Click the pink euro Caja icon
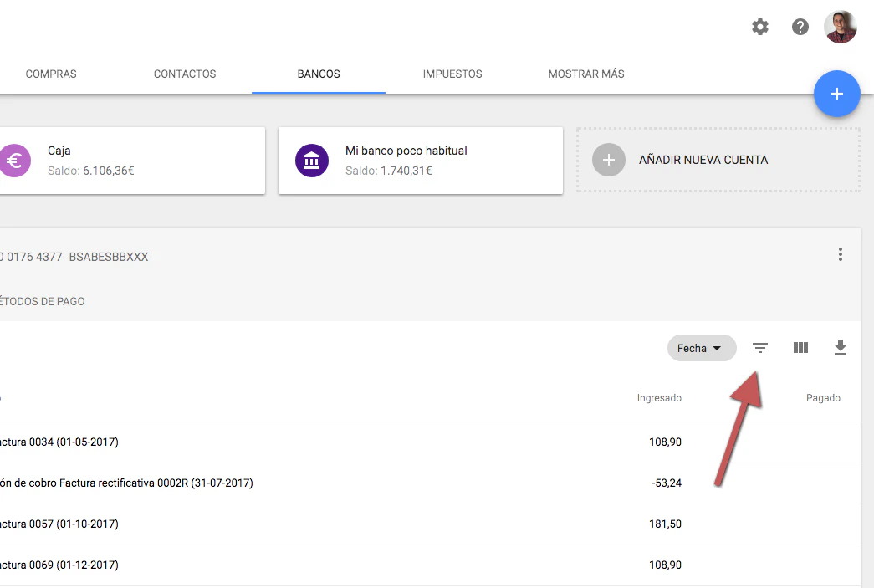Viewport: 874px width, 588px height. click(14, 161)
